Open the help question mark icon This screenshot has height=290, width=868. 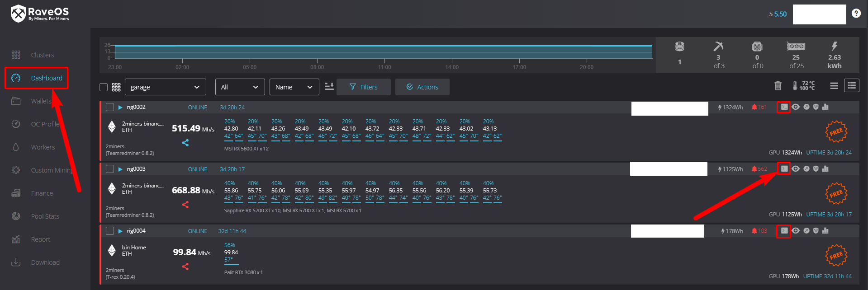point(856,14)
